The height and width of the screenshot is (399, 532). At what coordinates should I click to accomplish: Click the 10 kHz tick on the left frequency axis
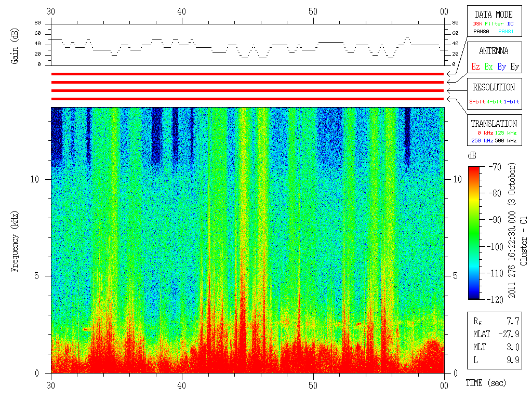(35, 179)
